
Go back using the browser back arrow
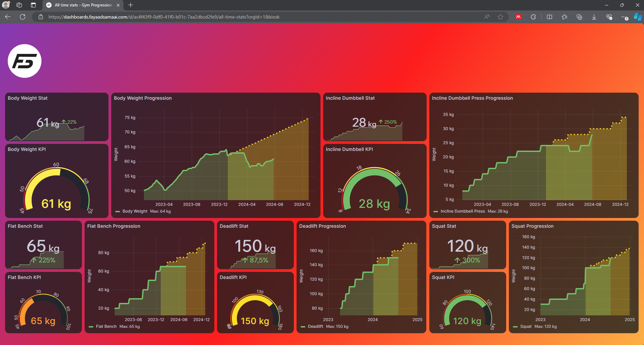click(8, 17)
